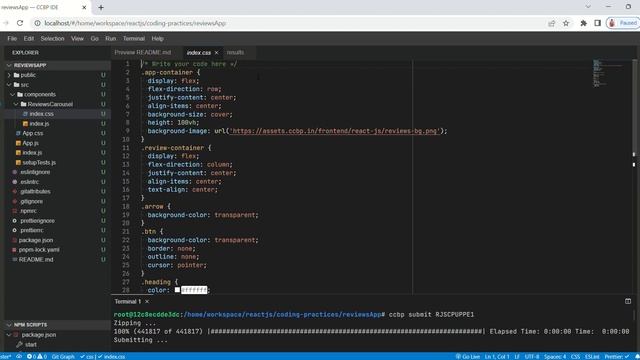Screen dimensions: 640x360
Task: Open the .npmrc file
Action: pyautogui.click(x=28, y=211)
